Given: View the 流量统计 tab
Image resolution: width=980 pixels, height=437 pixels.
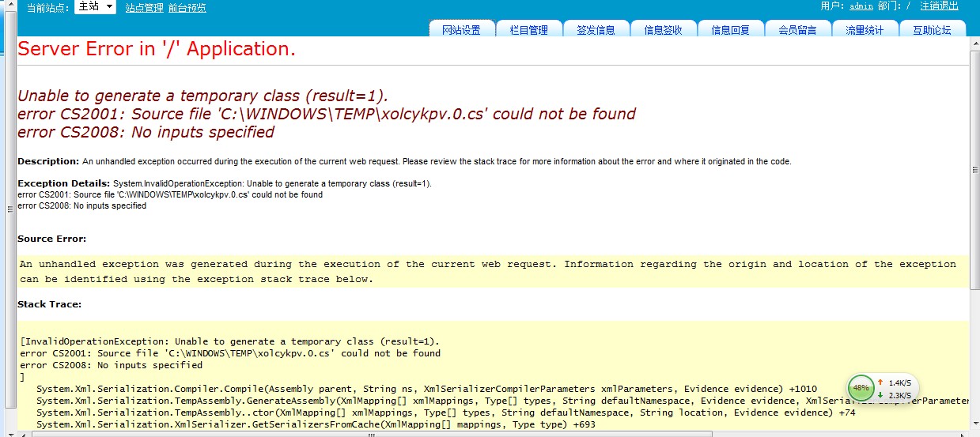Looking at the screenshot, I should click(865, 30).
